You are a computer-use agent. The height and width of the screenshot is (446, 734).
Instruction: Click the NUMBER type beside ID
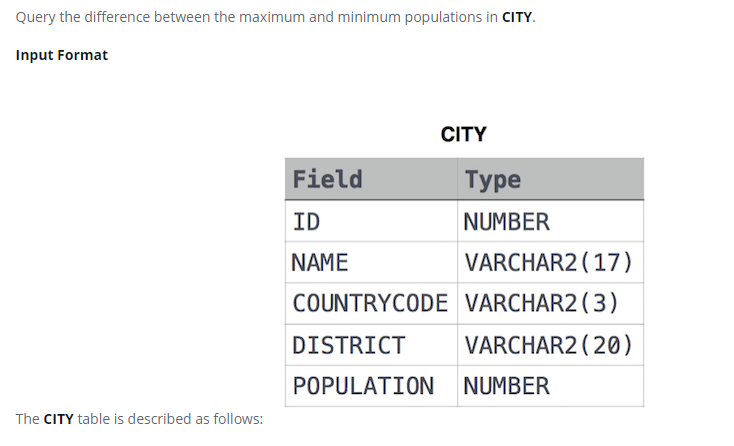coord(550,221)
